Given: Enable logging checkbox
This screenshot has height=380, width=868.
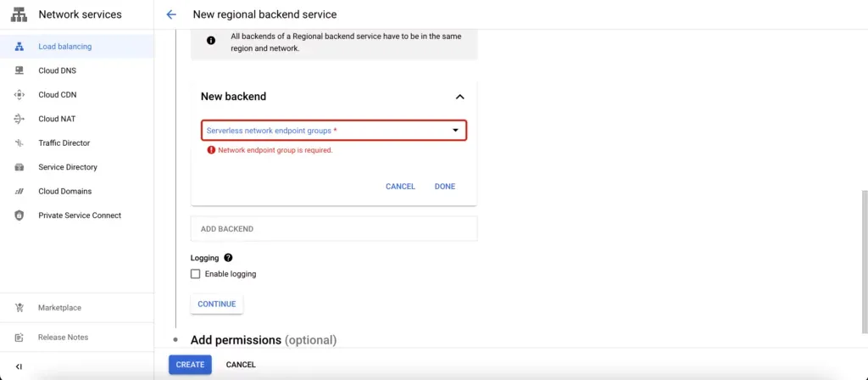Looking at the screenshot, I should 196,274.
